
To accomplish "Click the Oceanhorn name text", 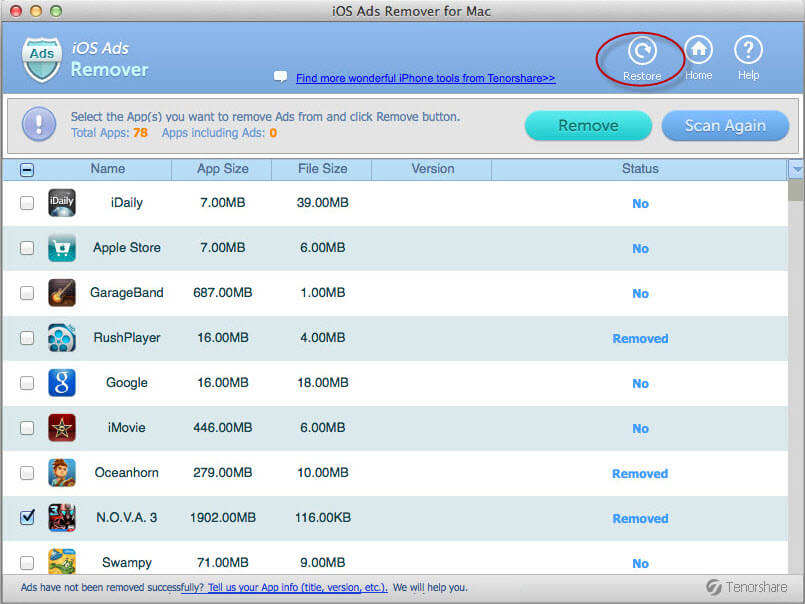I will coord(127,473).
